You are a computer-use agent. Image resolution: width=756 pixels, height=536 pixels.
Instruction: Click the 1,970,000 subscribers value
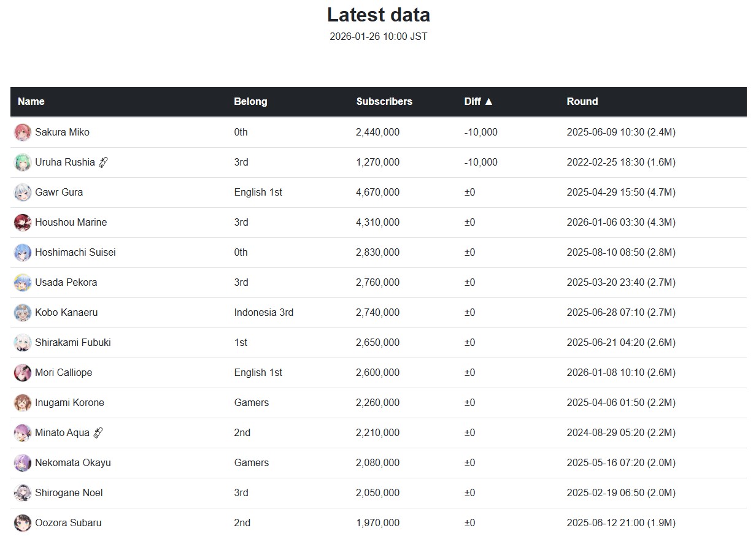pyautogui.click(x=377, y=523)
